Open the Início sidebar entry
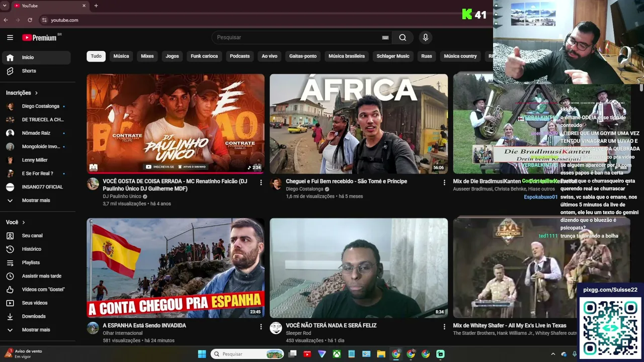Viewport: 644px width, 362px height. (36, 57)
